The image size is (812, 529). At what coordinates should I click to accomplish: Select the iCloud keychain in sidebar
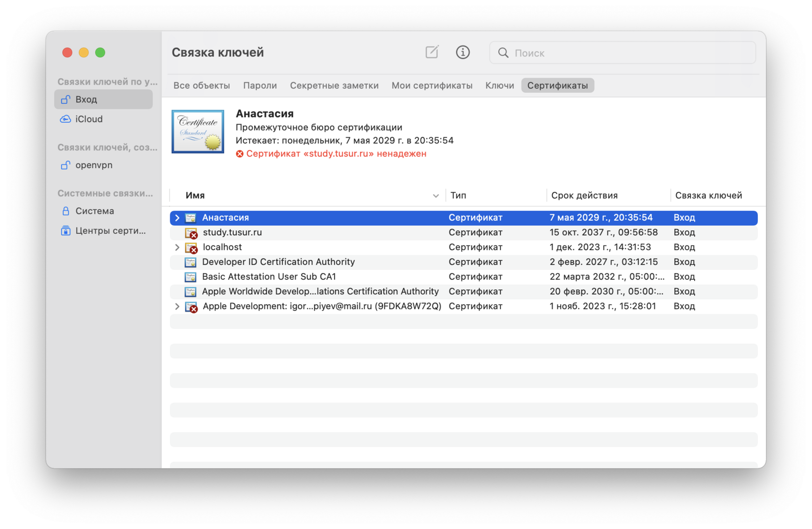[x=103, y=119]
